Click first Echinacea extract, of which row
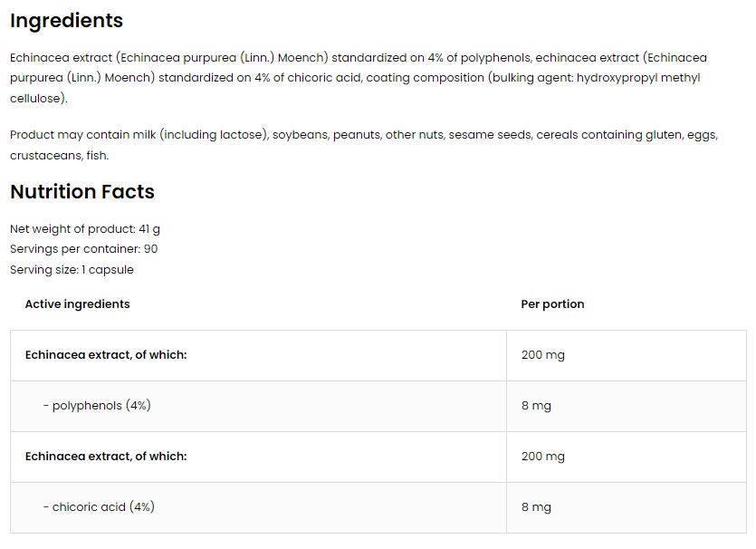756x549 pixels. (x=378, y=355)
